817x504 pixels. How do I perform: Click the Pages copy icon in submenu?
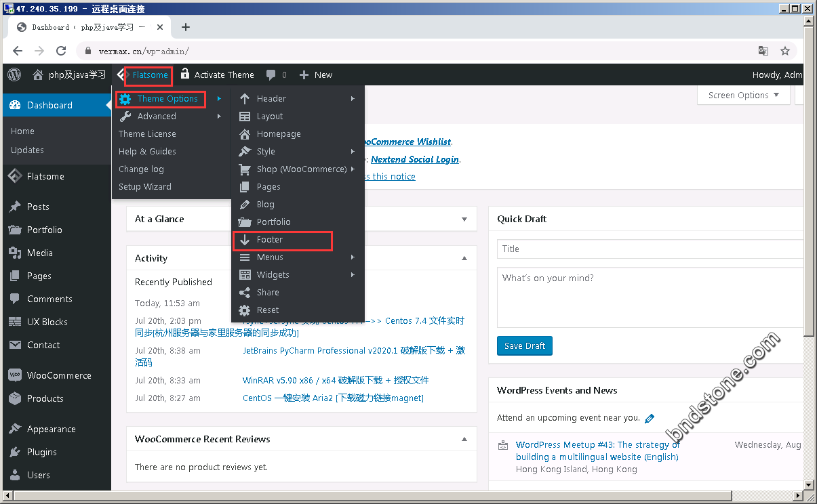(x=245, y=187)
